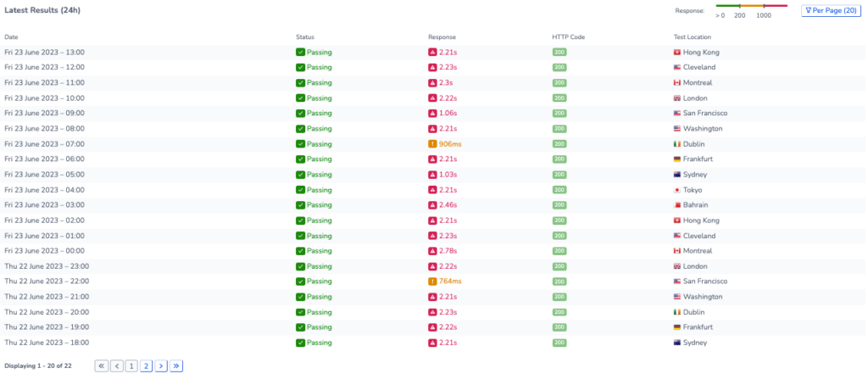
Task: Click the red alert icon beside 2.78s
Action: pyautogui.click(x=432, y=251)
